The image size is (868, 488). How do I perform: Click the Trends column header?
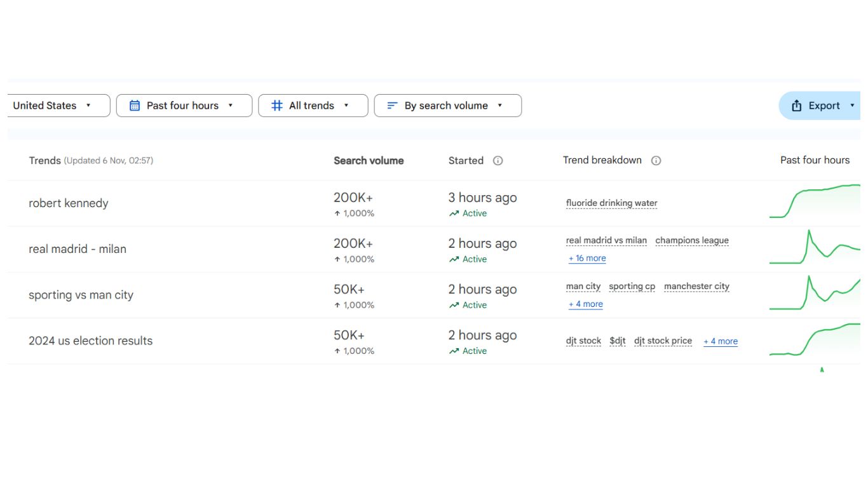[44, 161]
